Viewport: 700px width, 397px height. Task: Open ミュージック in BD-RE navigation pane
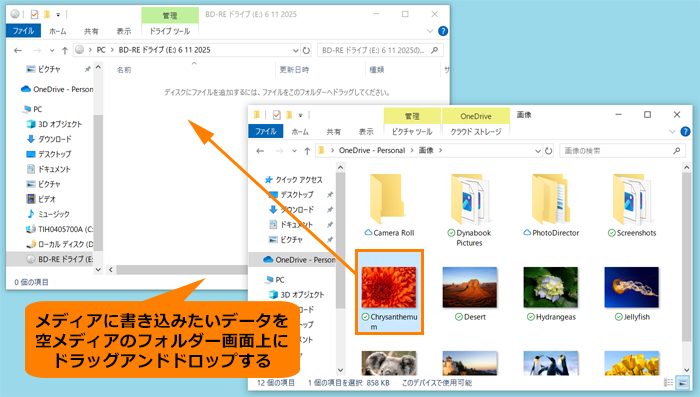point(48,214)
